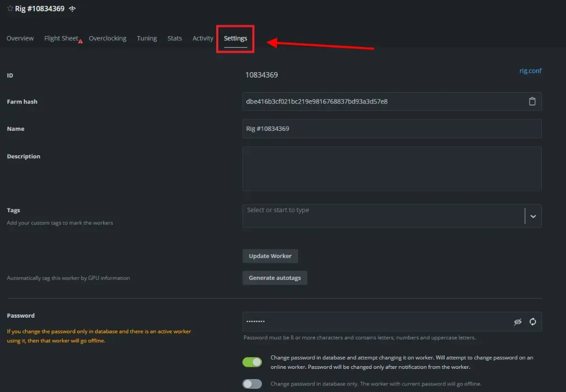The image size is (566, 392).
Task: View the Stats tab
Action: 175,38
